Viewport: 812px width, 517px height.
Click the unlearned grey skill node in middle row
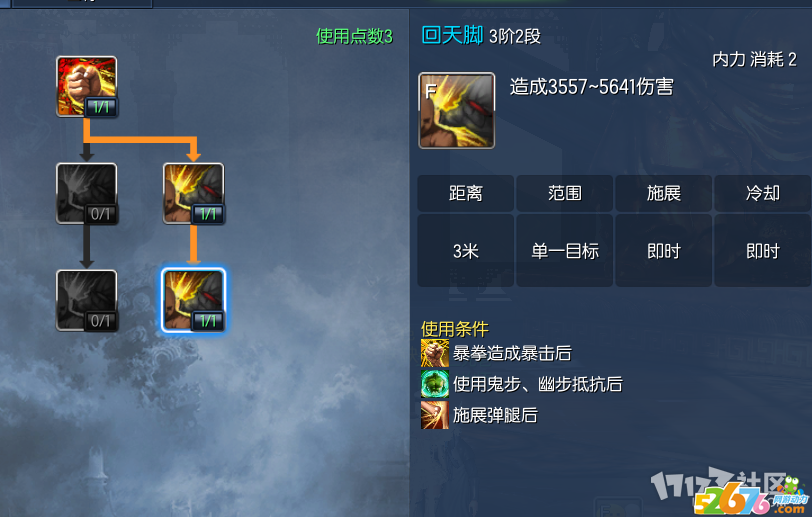pos(86,193)
